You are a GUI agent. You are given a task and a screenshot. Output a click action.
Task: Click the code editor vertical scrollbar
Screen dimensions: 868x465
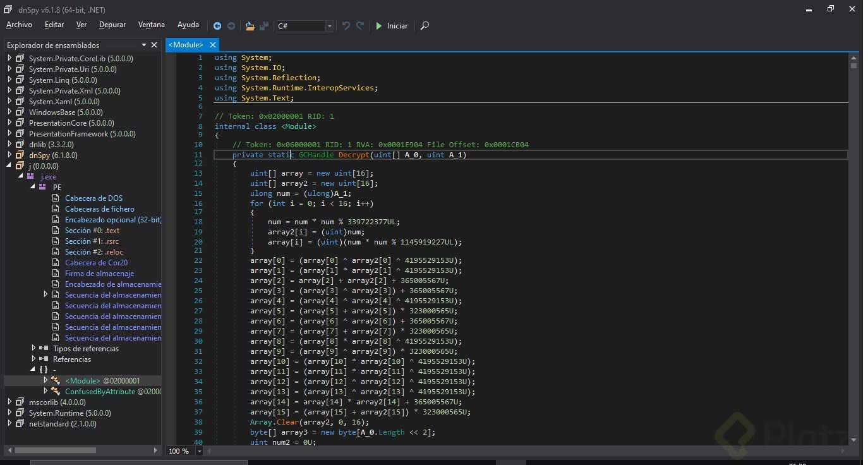853,253
